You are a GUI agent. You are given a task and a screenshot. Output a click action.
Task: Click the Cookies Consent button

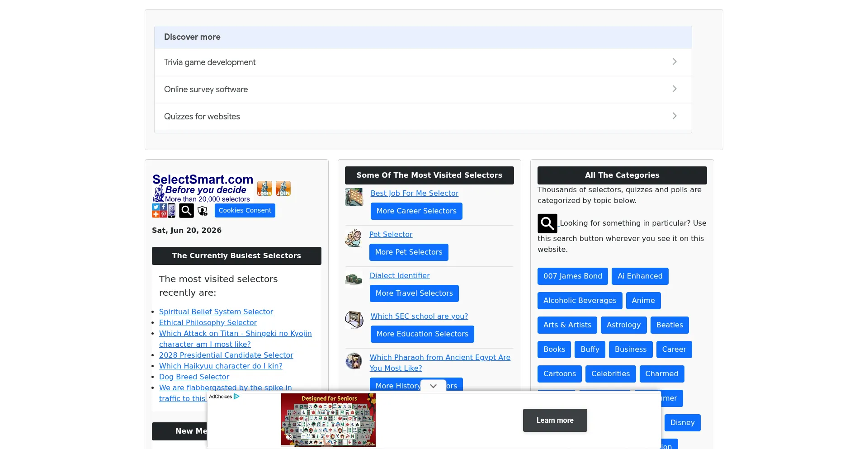245,210
